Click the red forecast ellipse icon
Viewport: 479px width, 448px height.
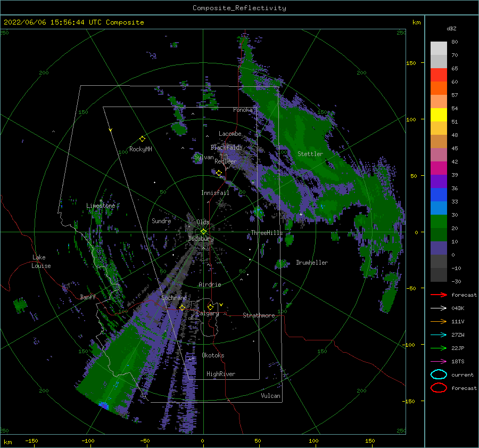tap(439, 388)
